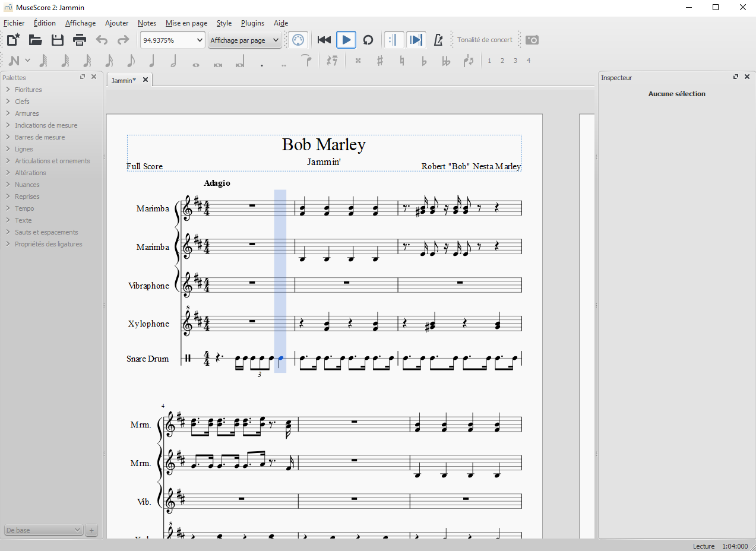
Task: Toggle loop playback
Action: point(368,40)
